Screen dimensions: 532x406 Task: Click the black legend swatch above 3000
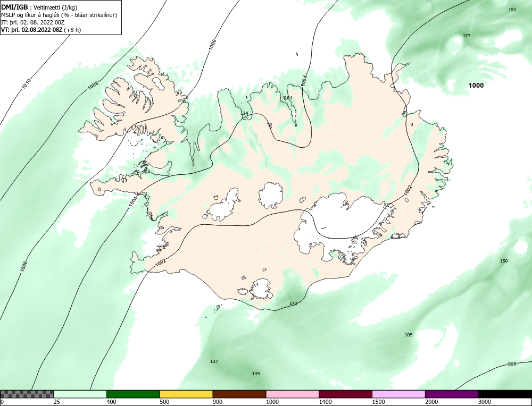coord(505,394)
